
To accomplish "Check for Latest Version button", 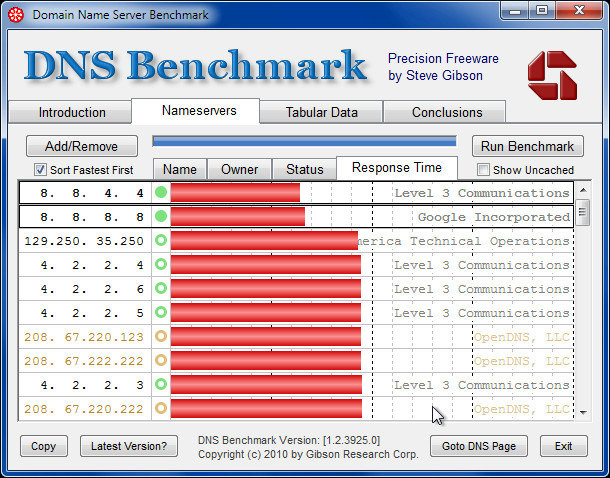I will point(129,446).
